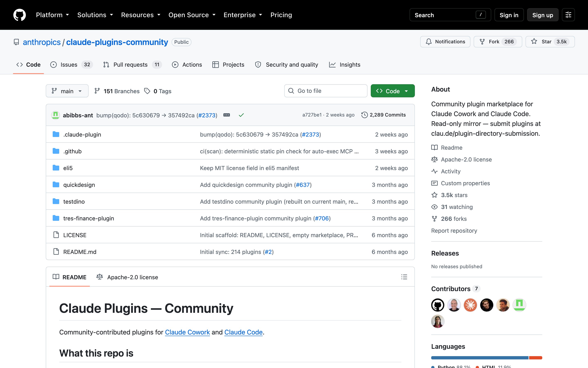
Task: Fork the repository via Fork button
Action: tap(498, 42)
